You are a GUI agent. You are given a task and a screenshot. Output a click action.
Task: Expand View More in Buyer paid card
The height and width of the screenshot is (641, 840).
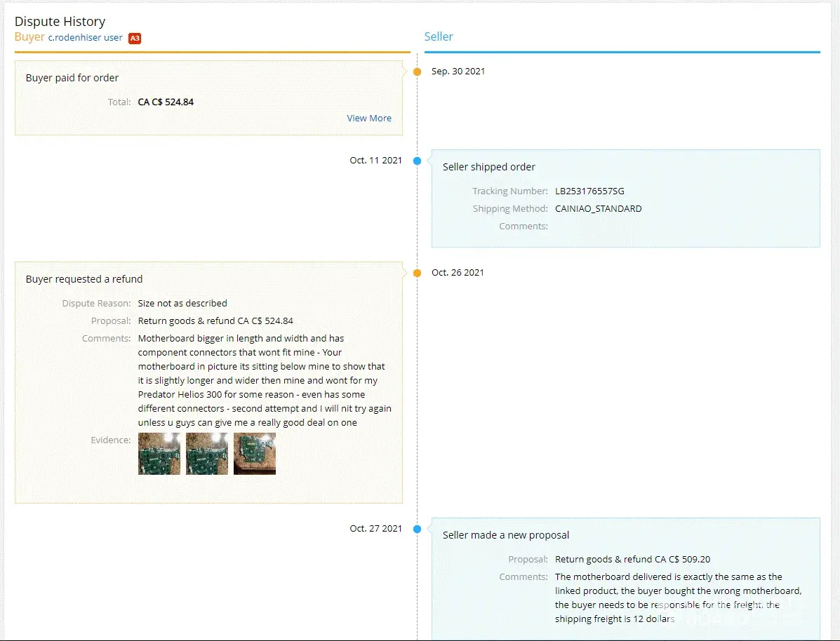369,118
